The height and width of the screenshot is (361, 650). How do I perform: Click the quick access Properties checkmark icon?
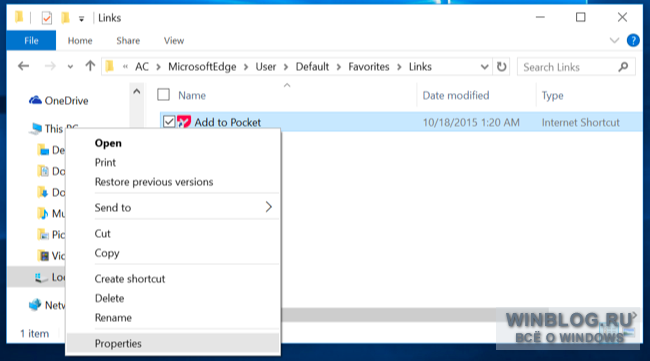[47, 18]
